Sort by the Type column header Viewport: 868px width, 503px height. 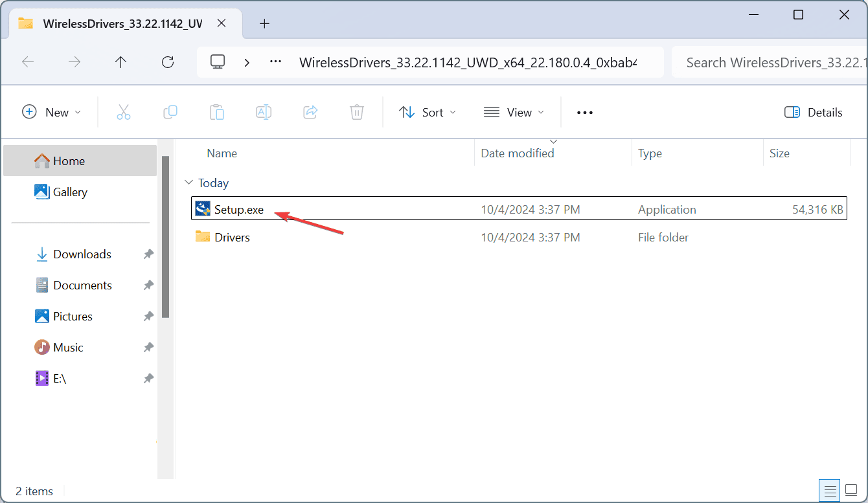650,153
